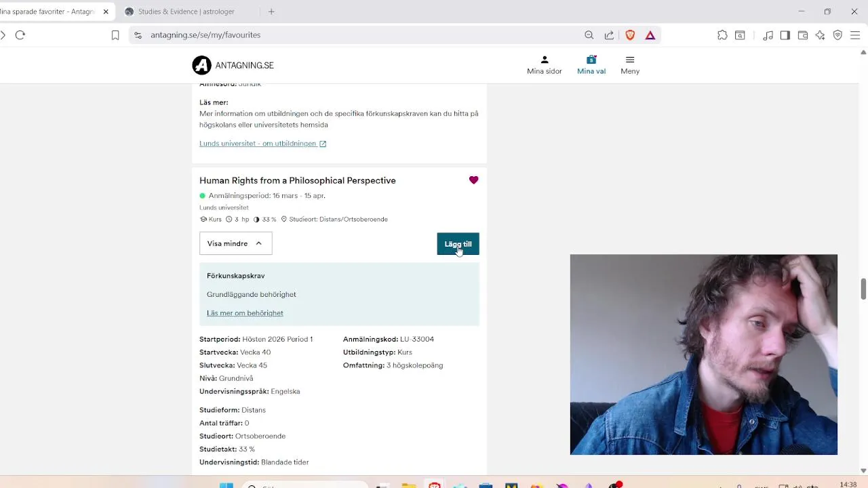Open the Brave Shields lion icon

click(630, 35)
